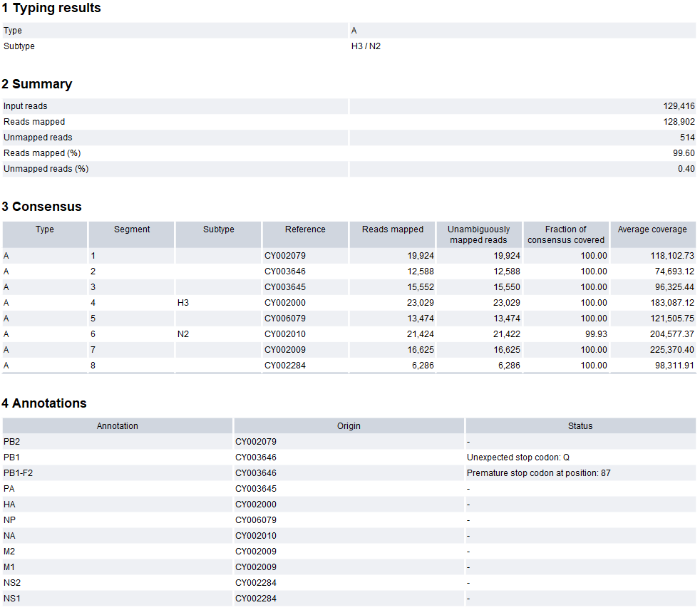Screen dimensions: 700x610
Task: Click the 'Annotation' column header
Action: (118, 426)
